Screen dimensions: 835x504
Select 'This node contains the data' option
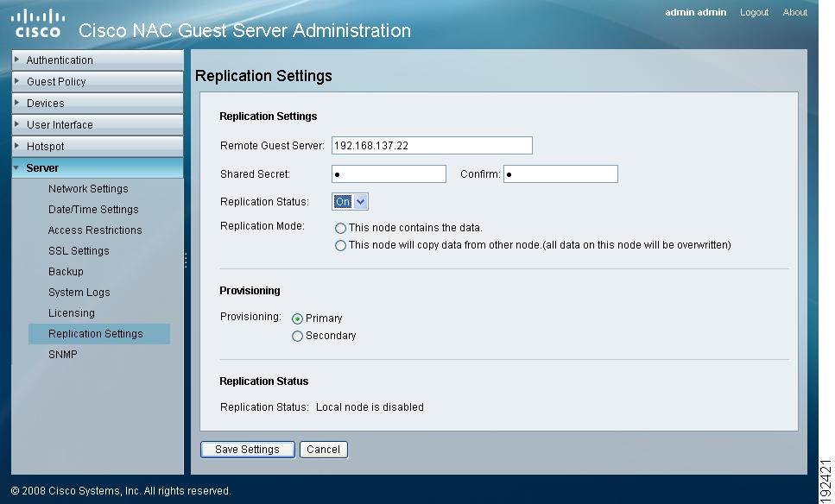click(340, 228)
